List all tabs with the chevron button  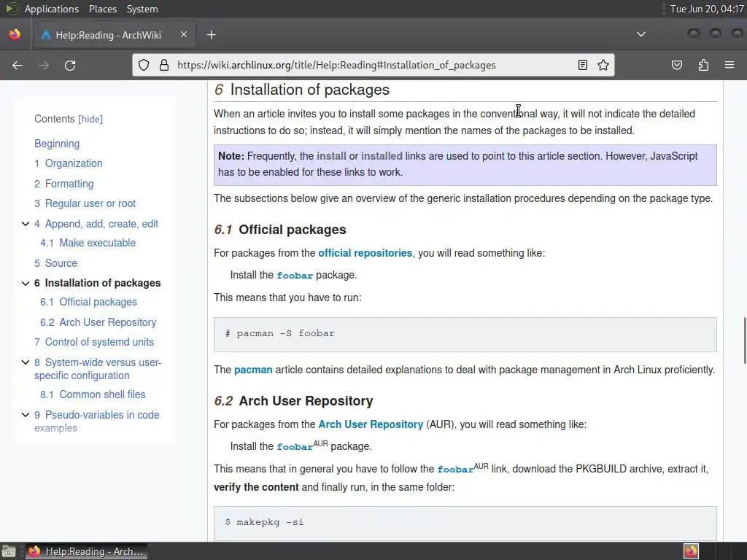coord(641,34)
